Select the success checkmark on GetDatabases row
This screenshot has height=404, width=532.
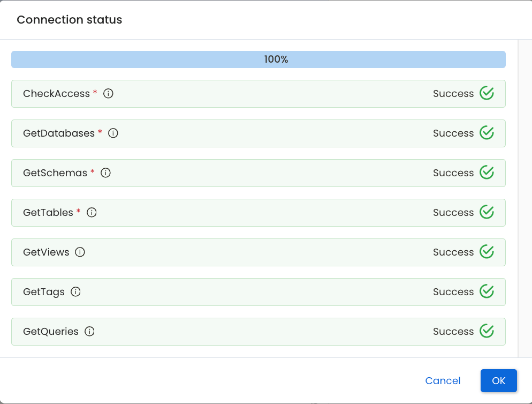tap(487, 132)
